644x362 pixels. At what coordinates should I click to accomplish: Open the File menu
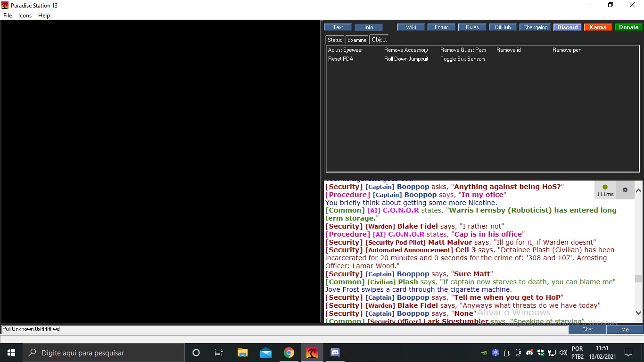pos(8,16)
